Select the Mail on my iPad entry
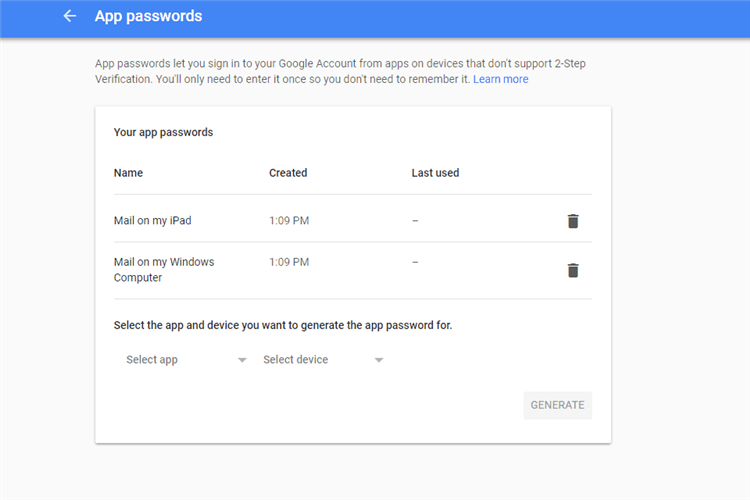The image size is (750, 500). (153, 221)
